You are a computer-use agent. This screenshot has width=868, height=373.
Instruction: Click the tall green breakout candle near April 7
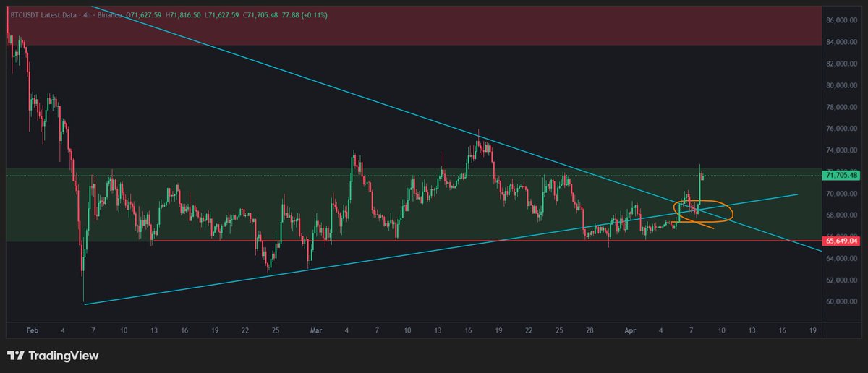click(x=699, y=189)
